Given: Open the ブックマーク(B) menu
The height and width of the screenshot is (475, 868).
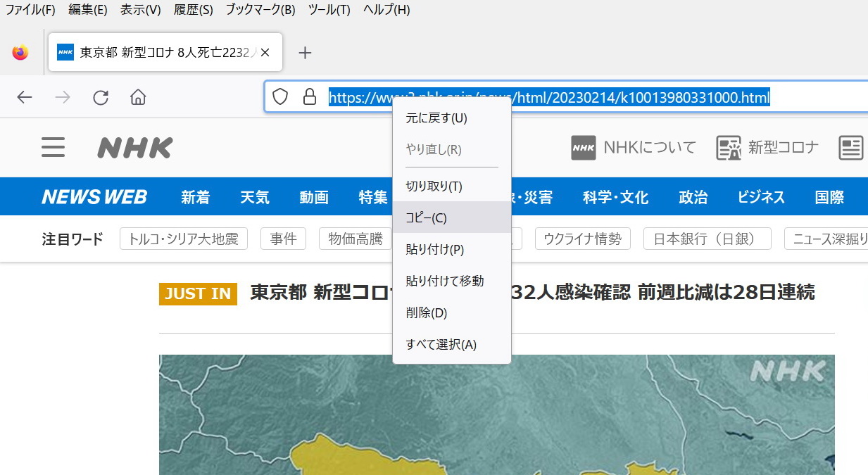Looking at the screenshot, I should point(260,10).
